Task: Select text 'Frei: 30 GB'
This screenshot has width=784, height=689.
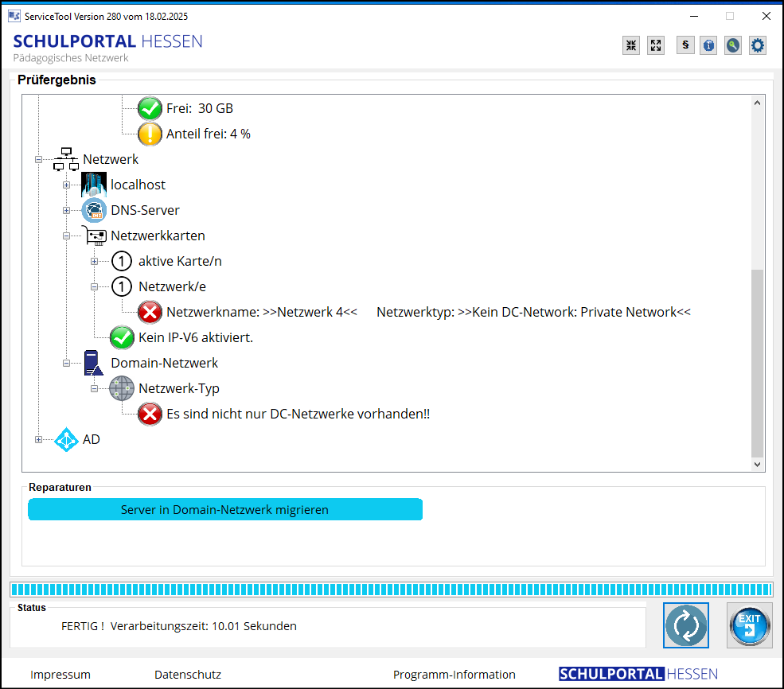Action: 200,108
